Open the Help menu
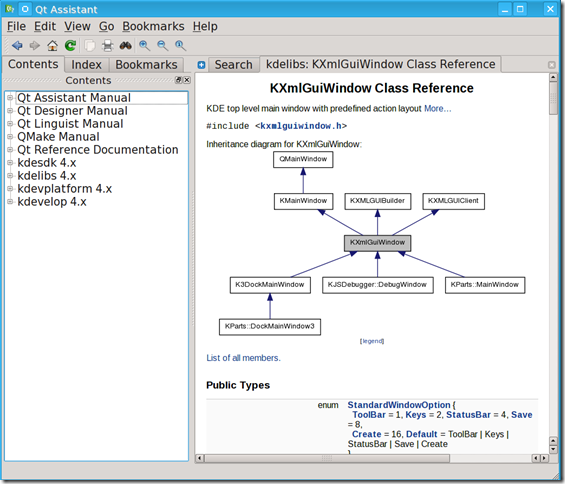The image size is (565, 484). [x=205, y=26]
